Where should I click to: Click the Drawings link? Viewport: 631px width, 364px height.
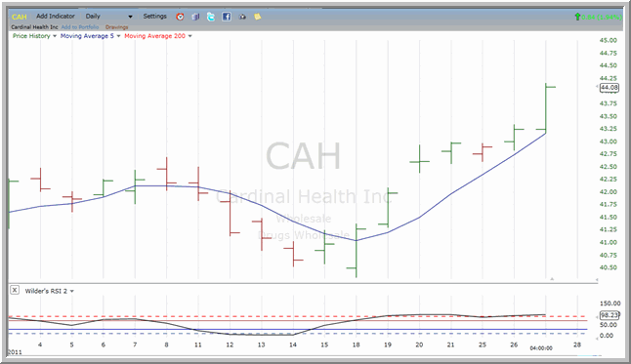tap(116, 27)
